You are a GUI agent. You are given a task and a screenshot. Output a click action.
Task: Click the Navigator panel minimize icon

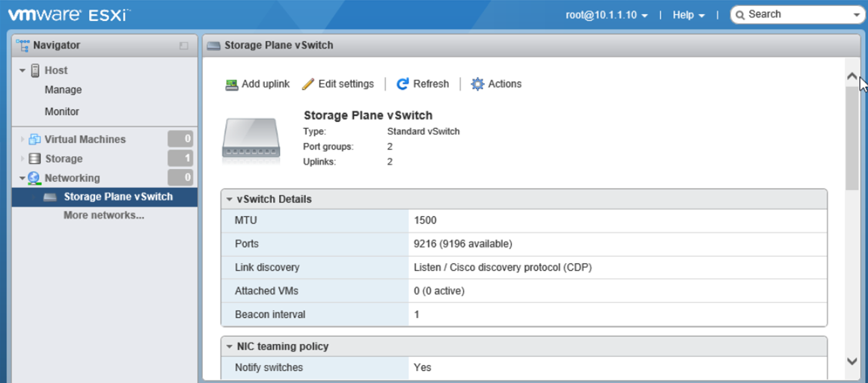point(183,46)
